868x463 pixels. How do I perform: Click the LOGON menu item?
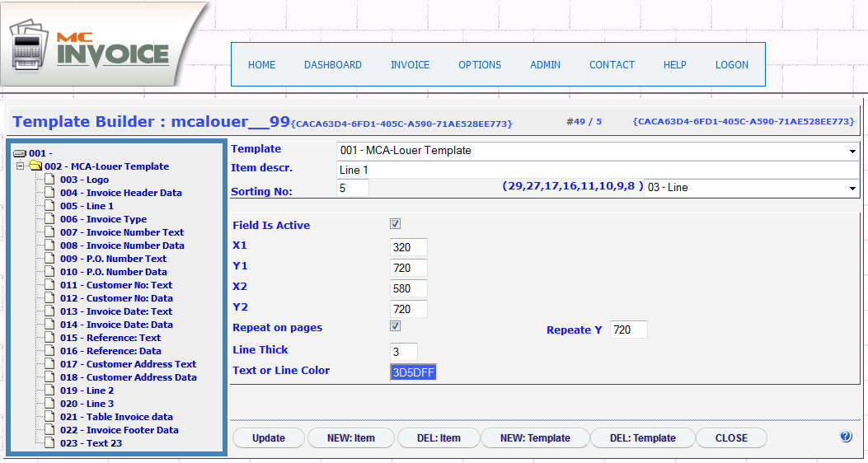[732, 65]
